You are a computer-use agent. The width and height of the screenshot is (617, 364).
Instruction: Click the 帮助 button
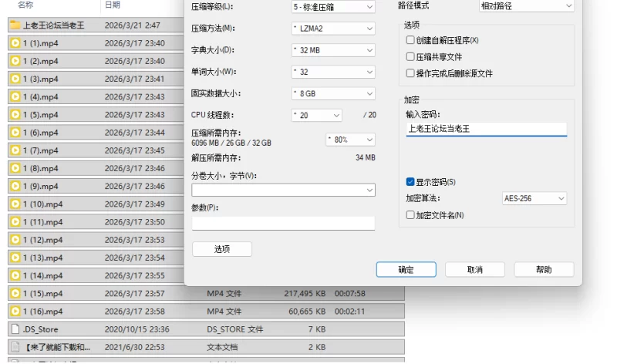(x=545, y=270)
